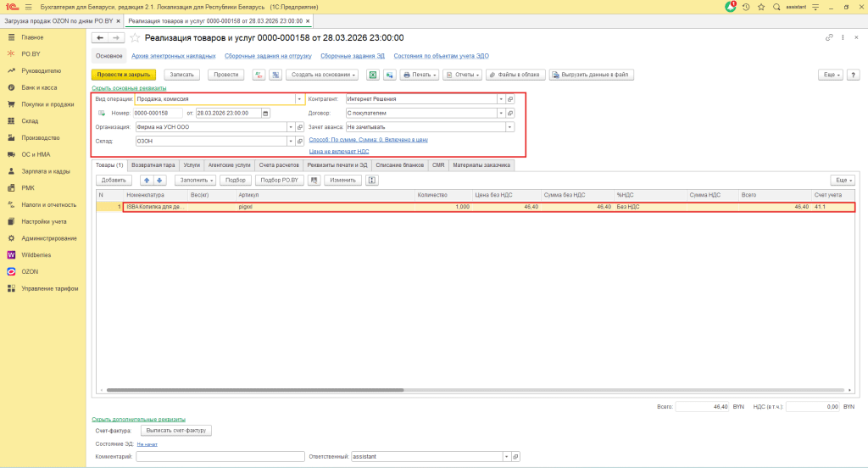Open the Договор record via its open icon
This screenshot has height=468, width=868.
[x=510, y=113]
